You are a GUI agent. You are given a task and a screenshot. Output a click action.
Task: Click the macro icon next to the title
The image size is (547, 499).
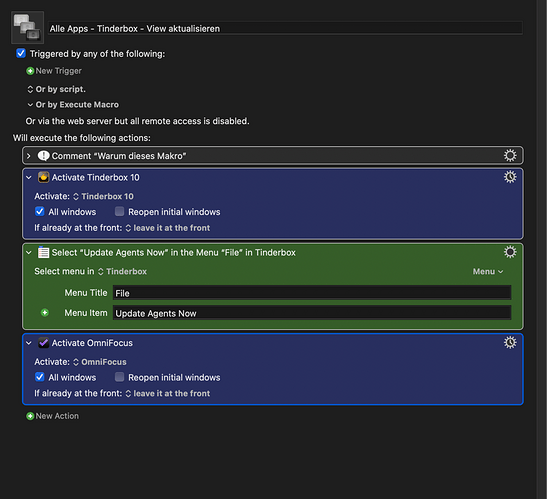[28, 28]
